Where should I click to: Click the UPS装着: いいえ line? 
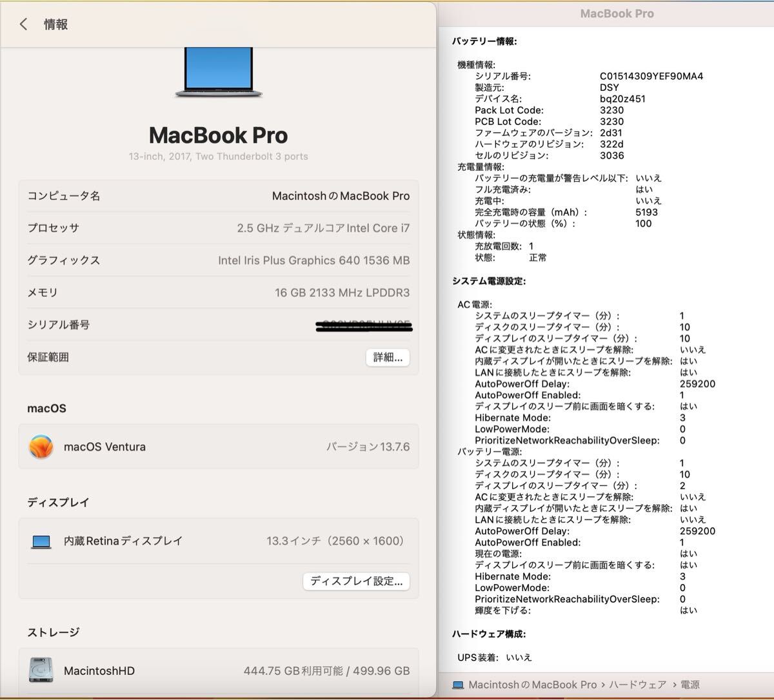495,657
